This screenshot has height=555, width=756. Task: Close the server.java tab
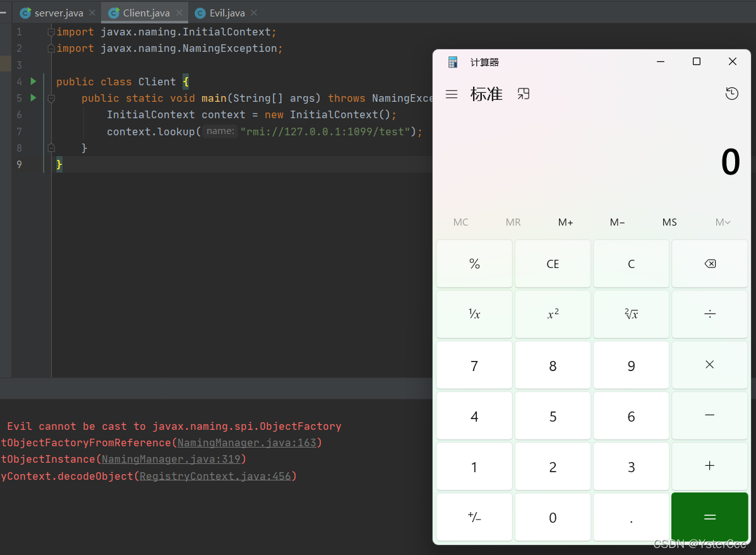92,13
